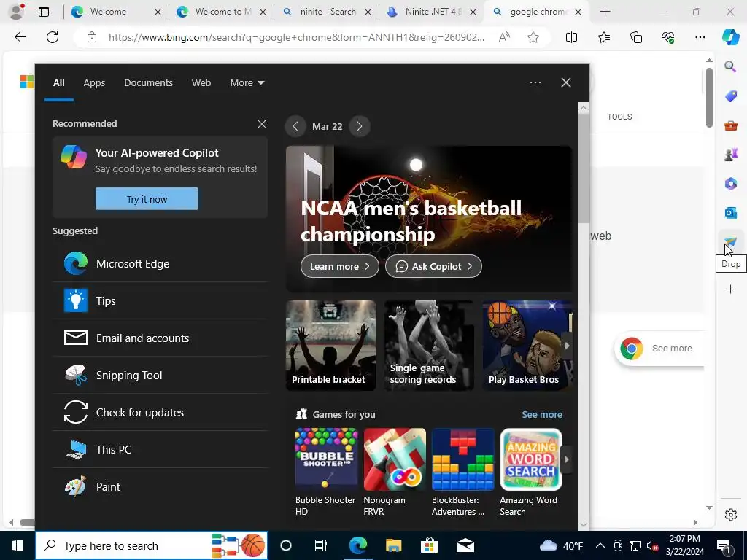
Task: Click the Edge address bar URL
Action: click(296, 37)
